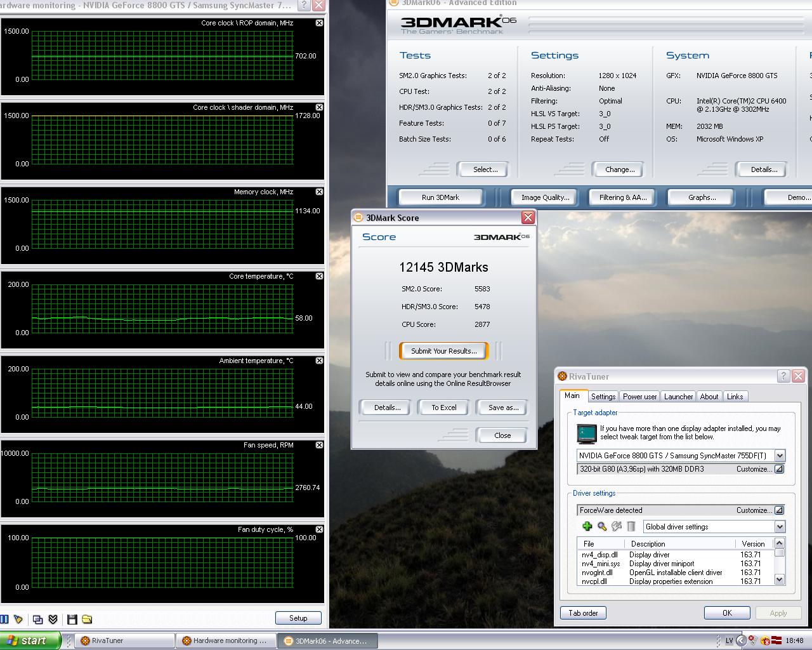Screen dimensions: 812x650
Task: Switch to the Main tab in RivaTuner
Action: [x=572, y=395]
